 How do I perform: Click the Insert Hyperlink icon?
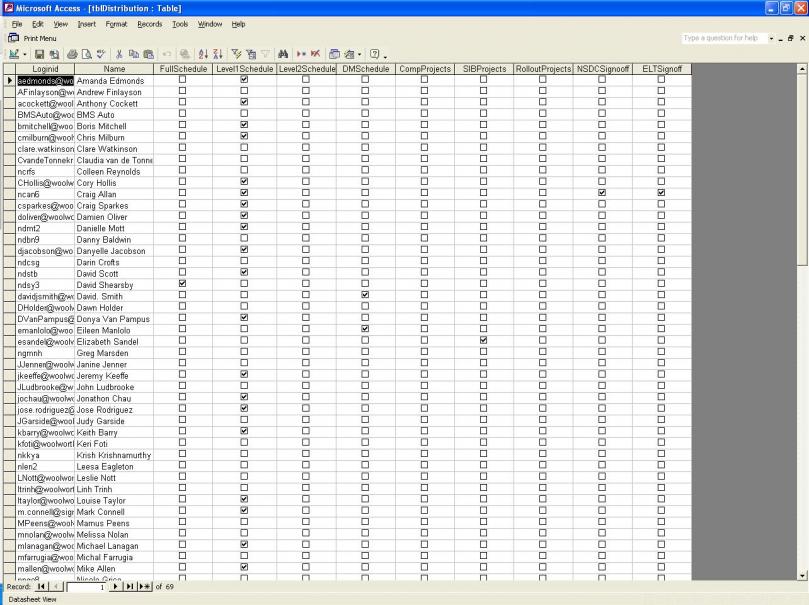point(185,54)
